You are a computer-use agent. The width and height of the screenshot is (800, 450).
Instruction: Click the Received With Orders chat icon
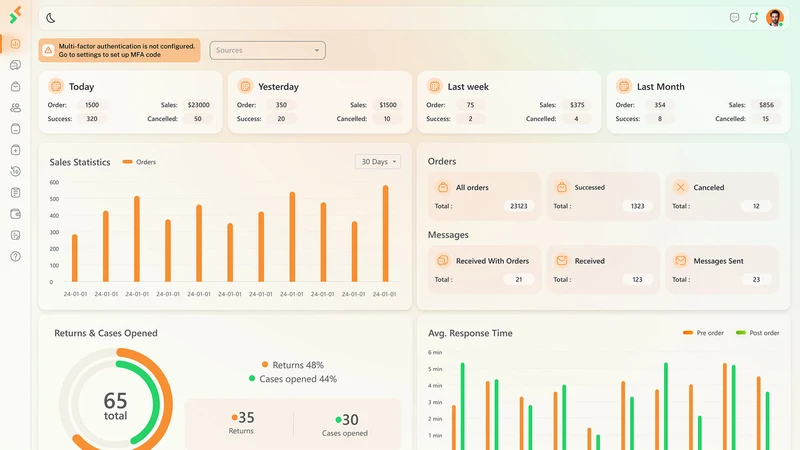click(x=443, y=261)
